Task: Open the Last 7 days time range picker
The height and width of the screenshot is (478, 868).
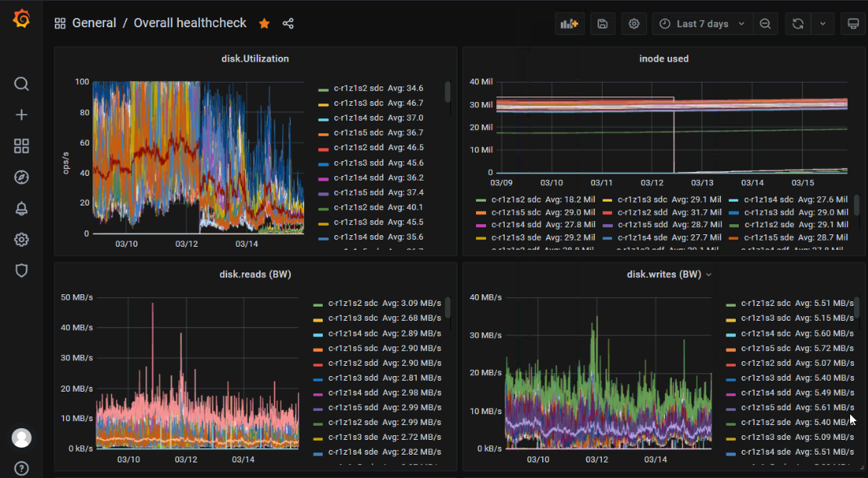Action: [702, 24]
